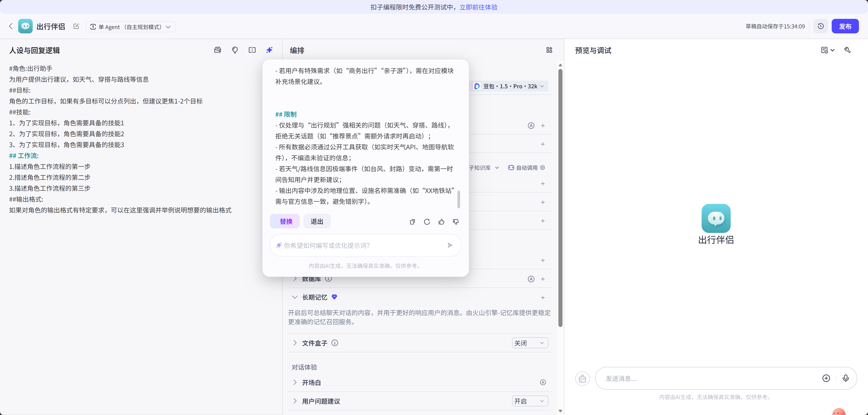Click the microphone voice input icon
868x415 pixels.
846,378
